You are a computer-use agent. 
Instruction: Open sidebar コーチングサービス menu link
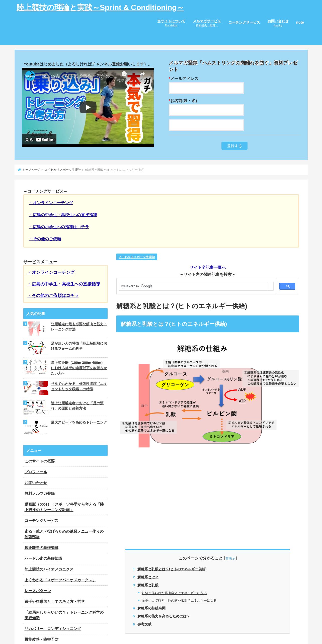coord(41,521)
